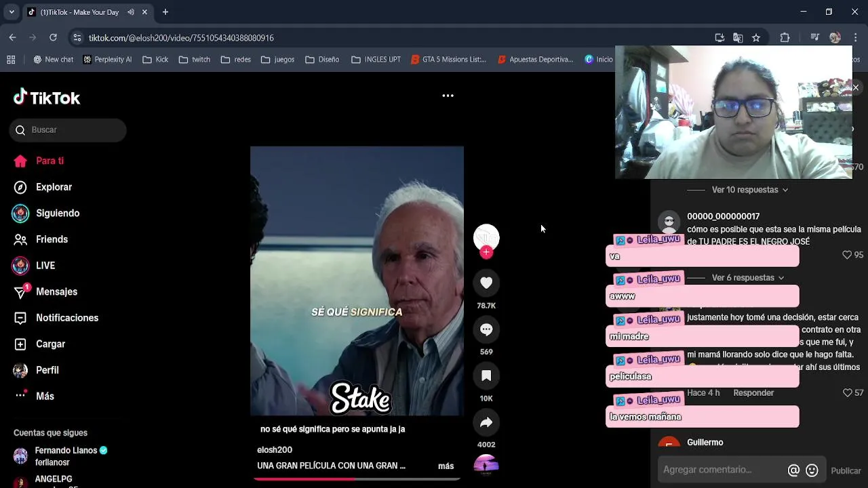Like comment with 57 likes
This screenshot has width=868, height=488.
tap(847, 392)
